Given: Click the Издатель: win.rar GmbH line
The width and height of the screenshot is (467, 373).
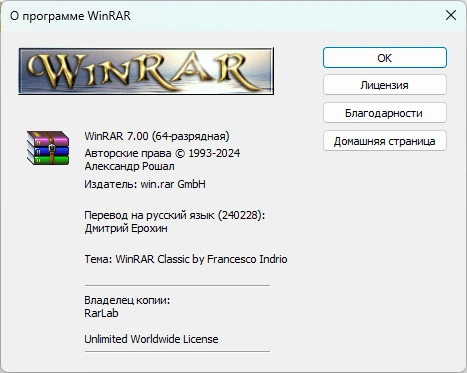Looking at the screenshot, I should point(145,184).
